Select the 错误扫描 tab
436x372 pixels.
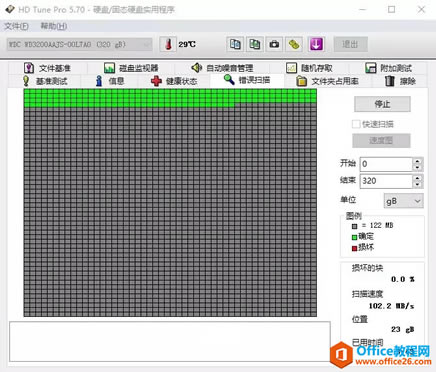[247, 80]
